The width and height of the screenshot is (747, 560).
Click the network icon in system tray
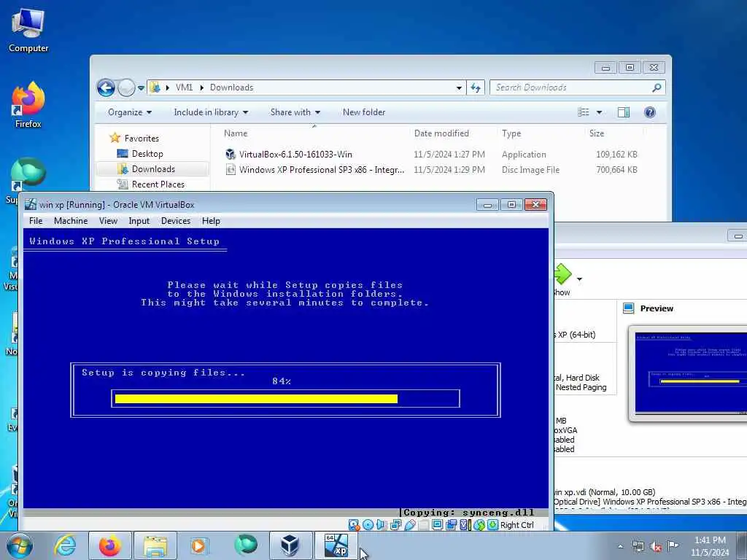point(638,546)
